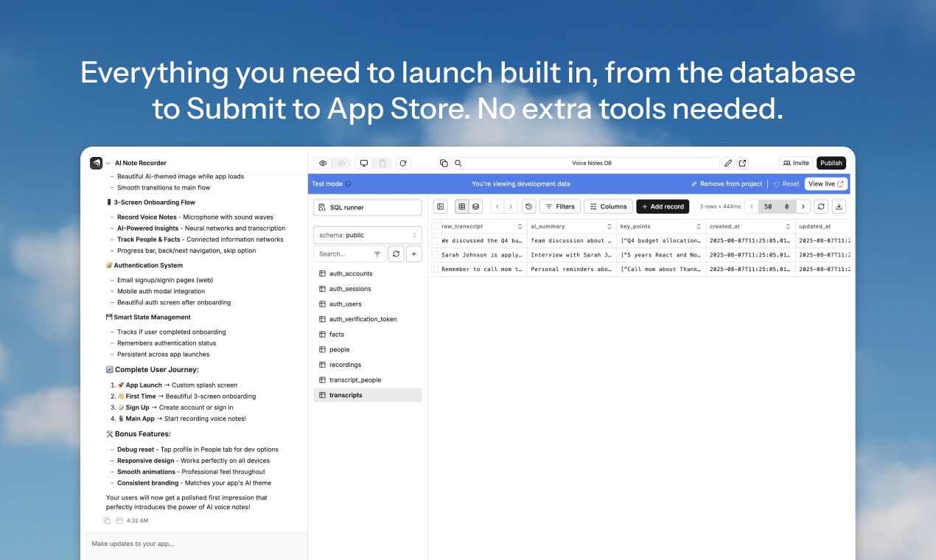Select the mobile phone preview icon
Screen dimensions: 936x560
pos(383,163)
